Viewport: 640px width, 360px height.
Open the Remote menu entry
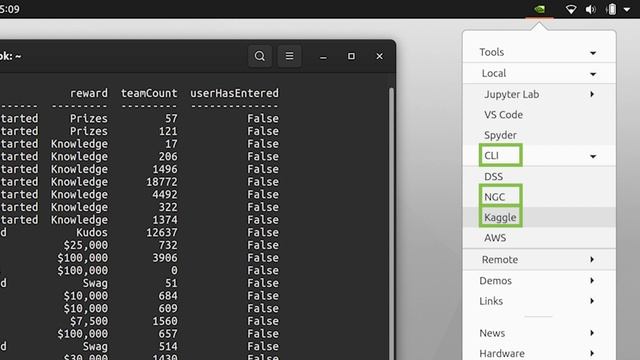tap(539, 260)
